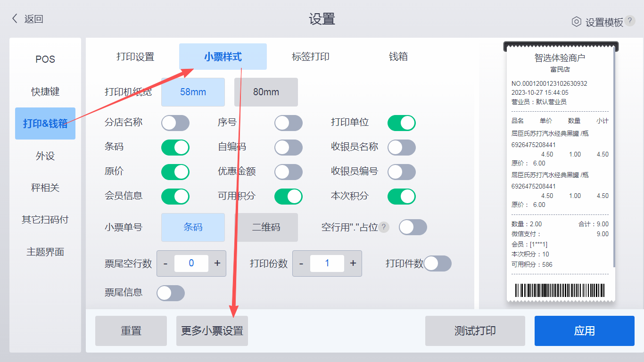
Task: Click the 打印份数 number input field
Action: pyautogui.click(x=327, y=263)
